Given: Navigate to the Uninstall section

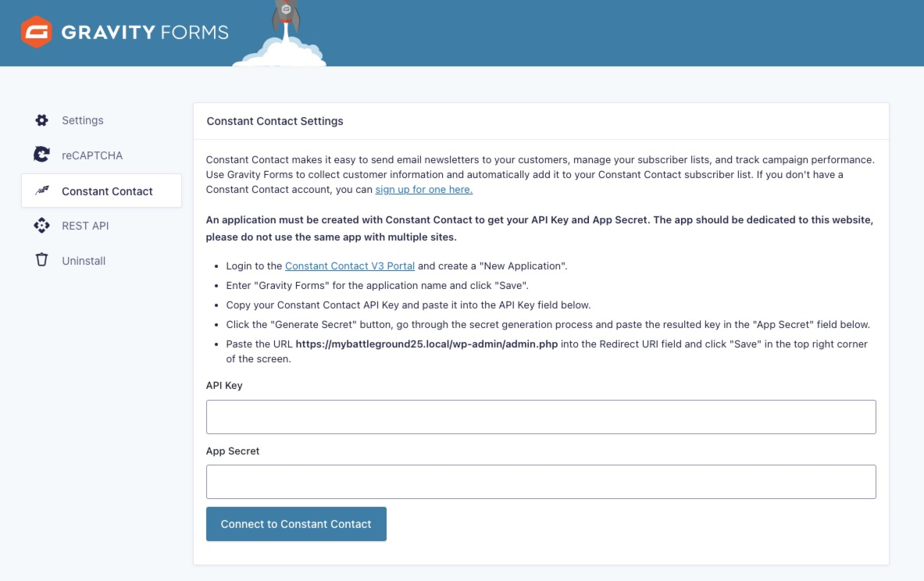Looking at the screenshot, I should tap(84, 261).
